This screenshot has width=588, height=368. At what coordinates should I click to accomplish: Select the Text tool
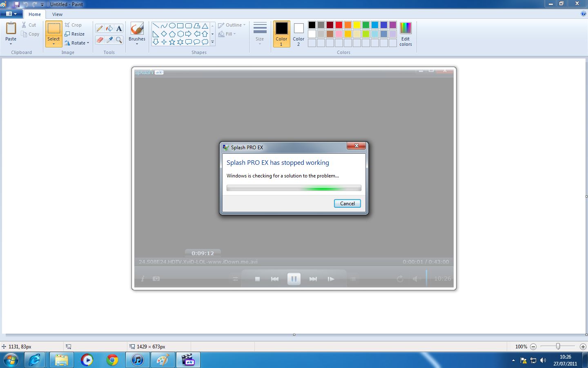click(x=119, y=28)
